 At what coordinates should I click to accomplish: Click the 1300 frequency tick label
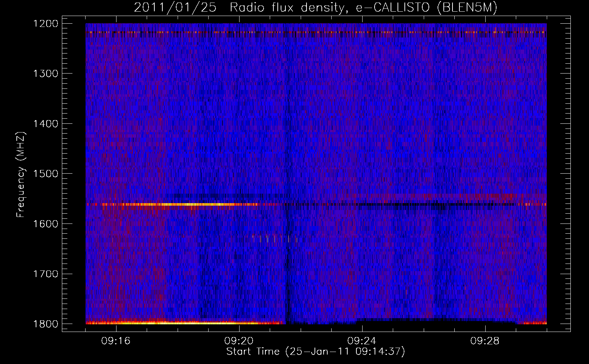[46, 74]
